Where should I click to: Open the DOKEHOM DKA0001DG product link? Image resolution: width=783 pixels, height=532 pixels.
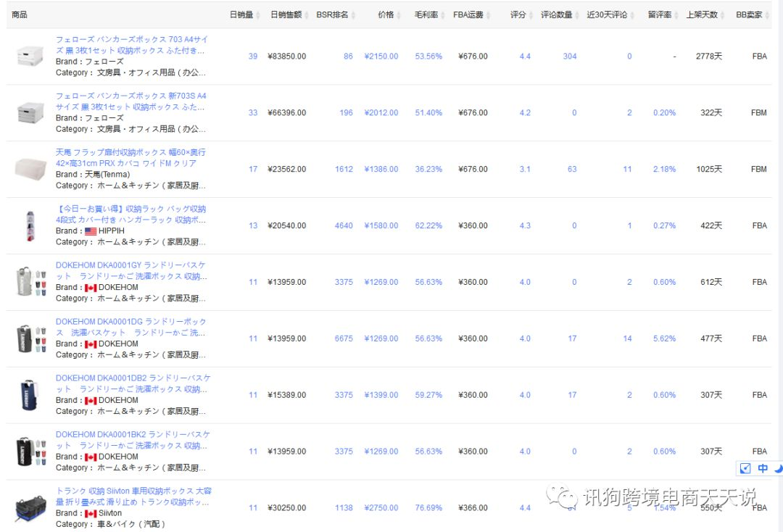point(130,327)
